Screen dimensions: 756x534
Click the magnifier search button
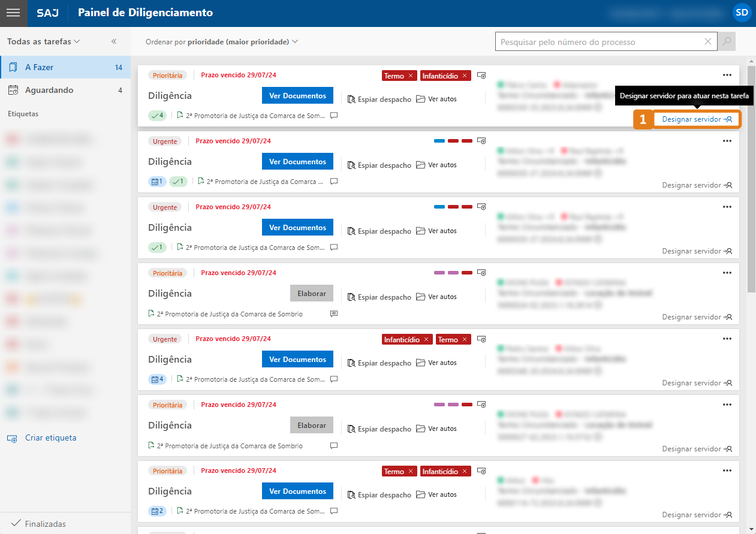[727, 42]
